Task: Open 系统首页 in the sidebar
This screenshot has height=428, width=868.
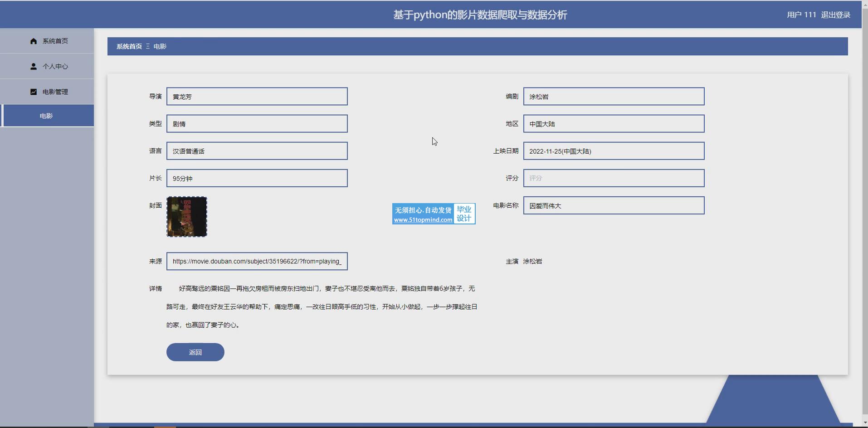Action: coord(47,41)
